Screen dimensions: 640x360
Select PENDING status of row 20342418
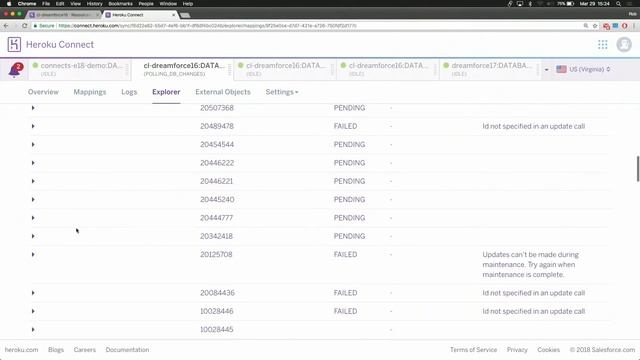(349, 236)
